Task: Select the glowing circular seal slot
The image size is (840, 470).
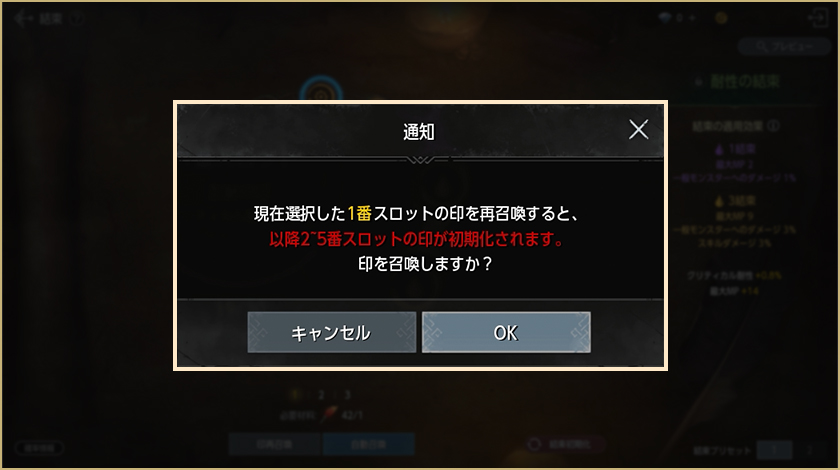Action: (321, 91)
